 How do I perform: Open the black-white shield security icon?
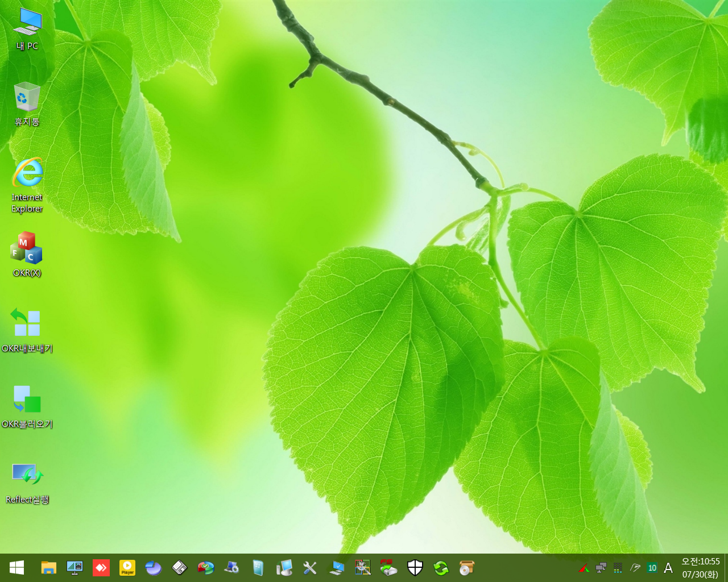click(415, 568)
